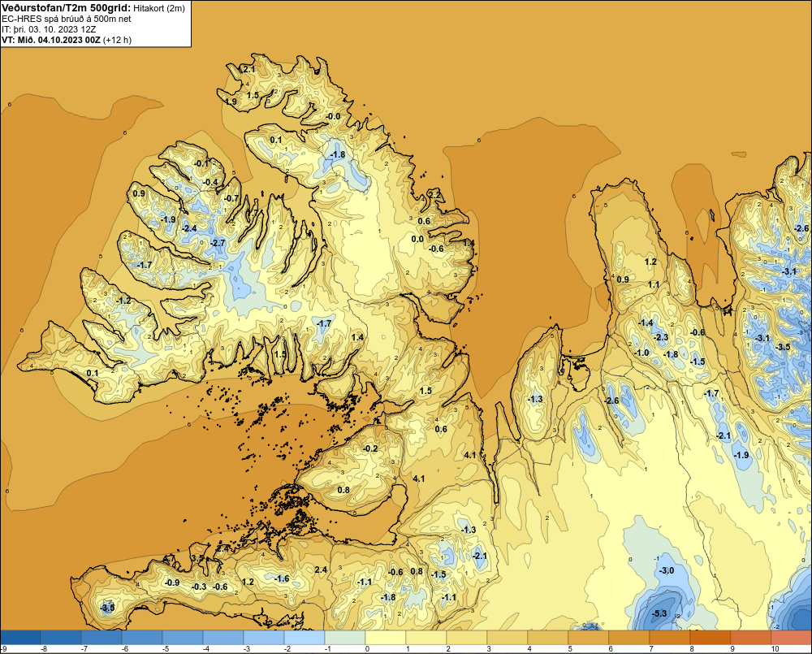
Task: Select the -2.4 temperature label
Action: click(x=189, y=228)
